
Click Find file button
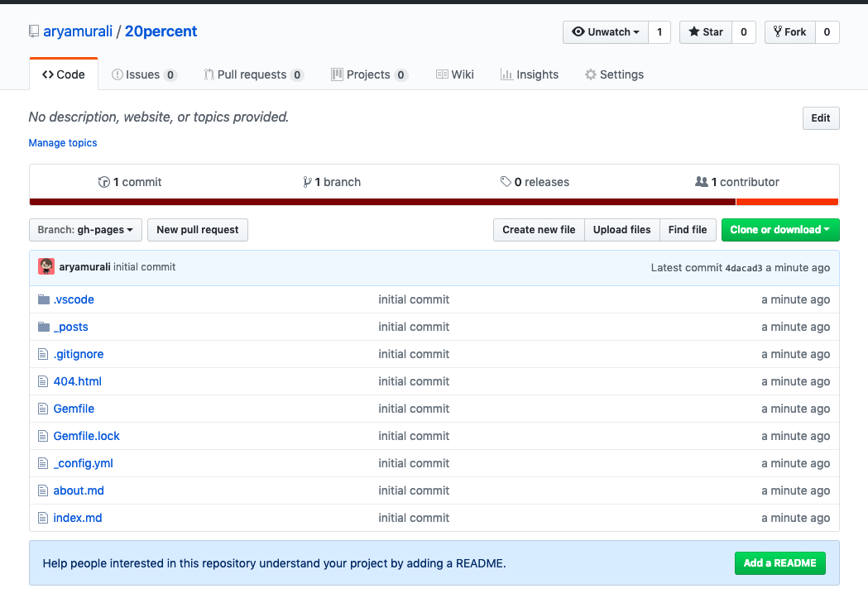click(x=688, y=230)
